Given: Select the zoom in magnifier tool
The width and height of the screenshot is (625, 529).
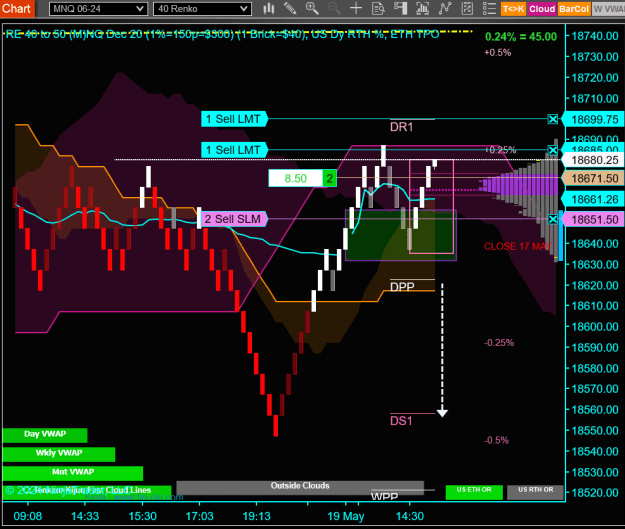Looking at the screenshot, I should 312,8.
